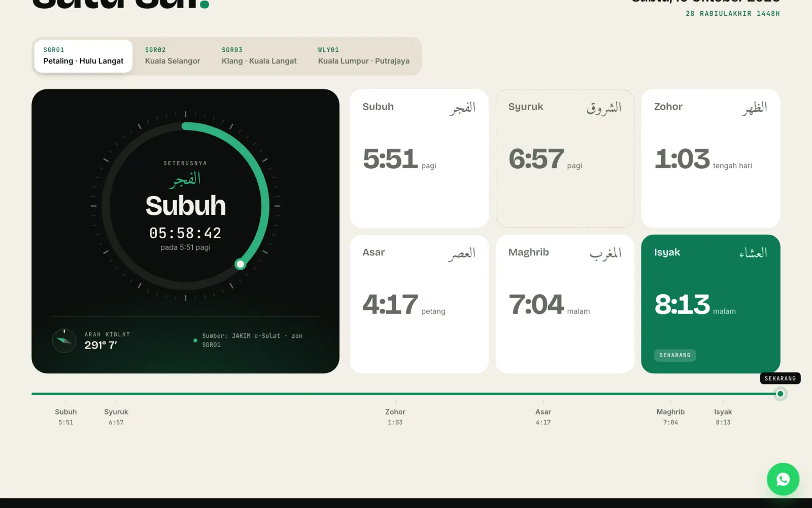The image size is (812, 508).
Task: Select the Asar 4:17 petang card
Action: pyautogui.click(x=419, y=304)
